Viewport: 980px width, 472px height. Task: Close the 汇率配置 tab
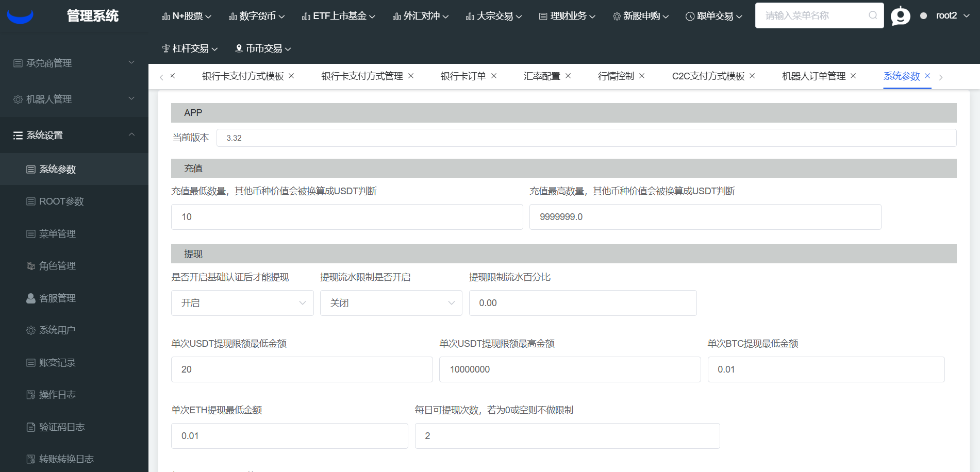coord(568,76)
